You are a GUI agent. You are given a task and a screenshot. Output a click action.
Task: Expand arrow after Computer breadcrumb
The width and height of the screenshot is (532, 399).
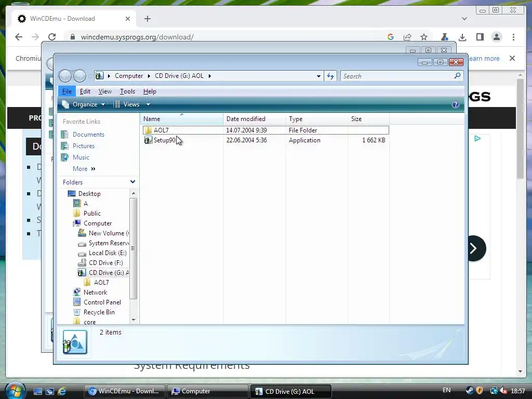pos(149,76)
